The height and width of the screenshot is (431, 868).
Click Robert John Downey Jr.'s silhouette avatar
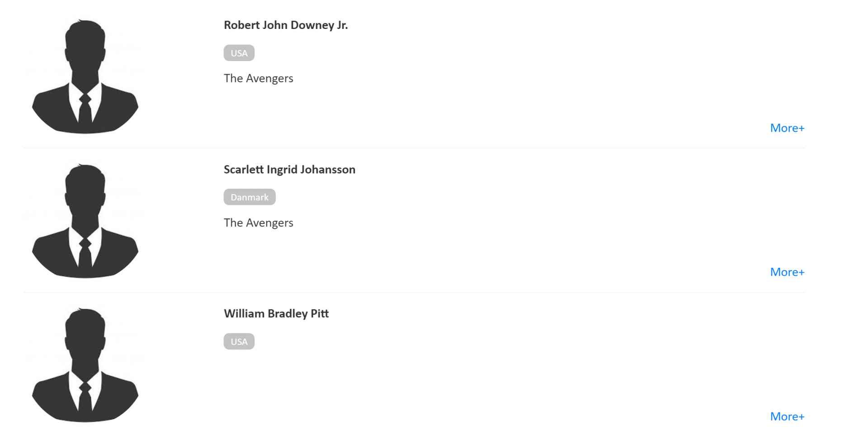pyautogui.click(x=85, y=76)
